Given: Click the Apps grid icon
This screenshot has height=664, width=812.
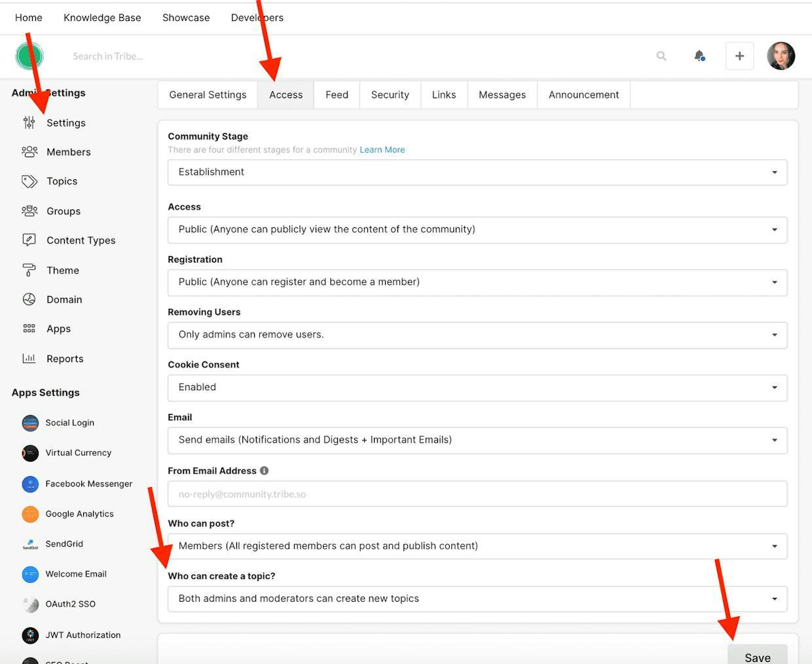Looking at the screenshot, I should 29,329.
